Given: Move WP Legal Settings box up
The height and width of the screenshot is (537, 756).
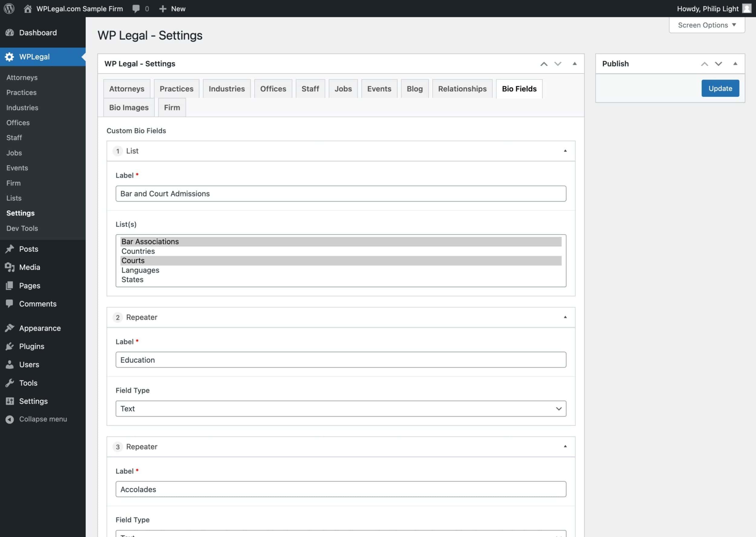Looking at the screenshot, I should coord(544,64).
